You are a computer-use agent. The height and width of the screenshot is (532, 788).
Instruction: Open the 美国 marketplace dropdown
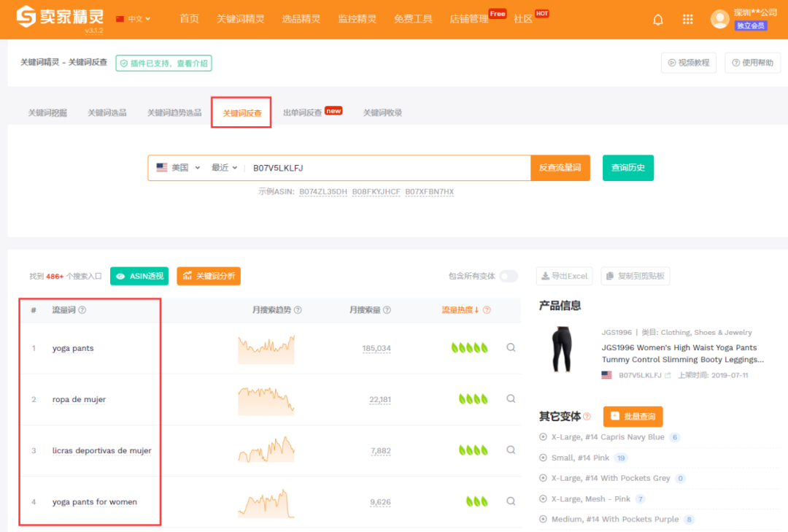179,168
